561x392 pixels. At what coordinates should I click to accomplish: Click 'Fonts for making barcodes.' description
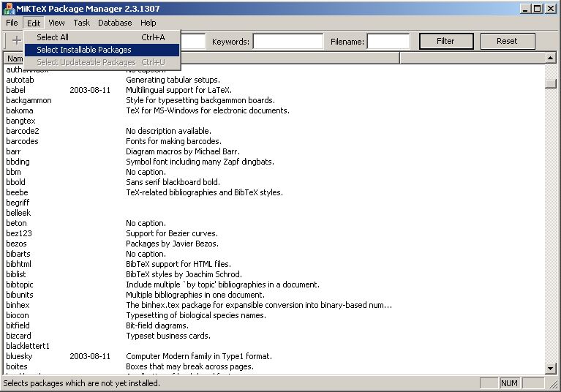[x=173, y=141]
